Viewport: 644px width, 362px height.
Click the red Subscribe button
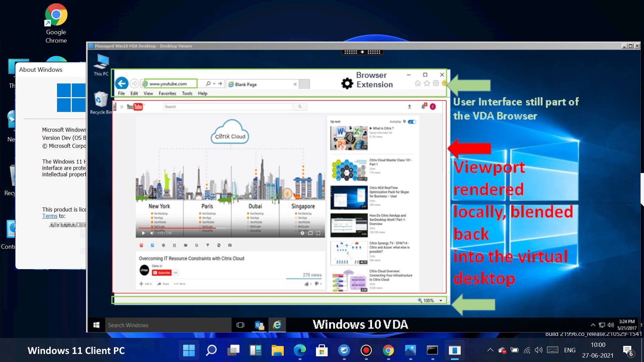(162, 273)
